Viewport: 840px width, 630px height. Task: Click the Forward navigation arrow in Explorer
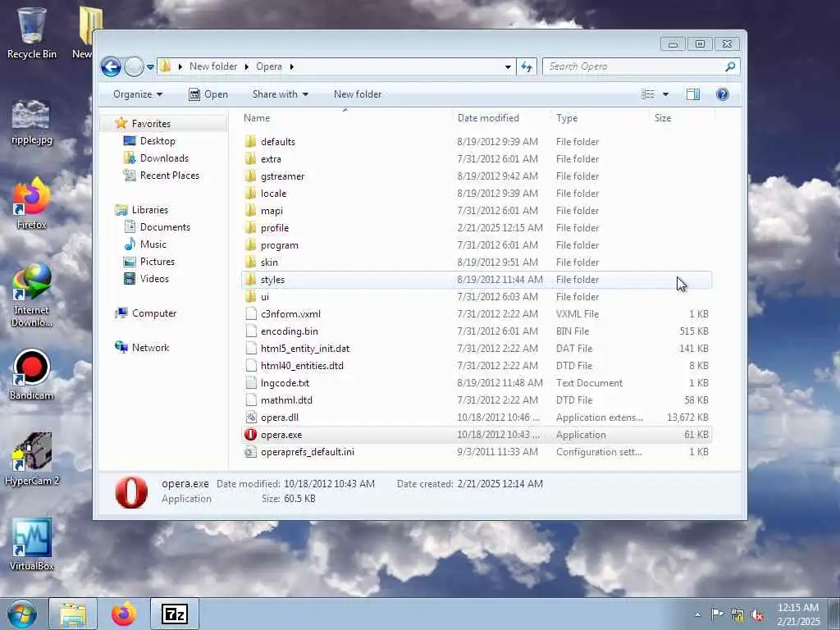(x=134, y=67)
